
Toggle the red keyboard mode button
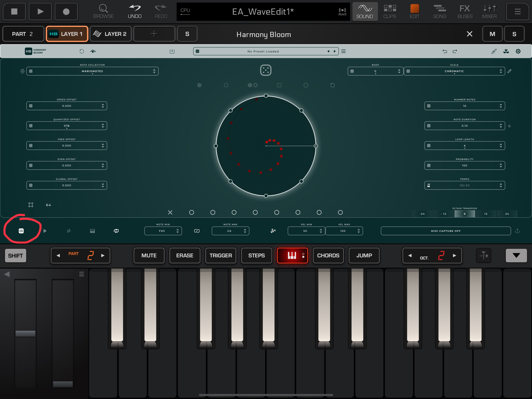292,255
